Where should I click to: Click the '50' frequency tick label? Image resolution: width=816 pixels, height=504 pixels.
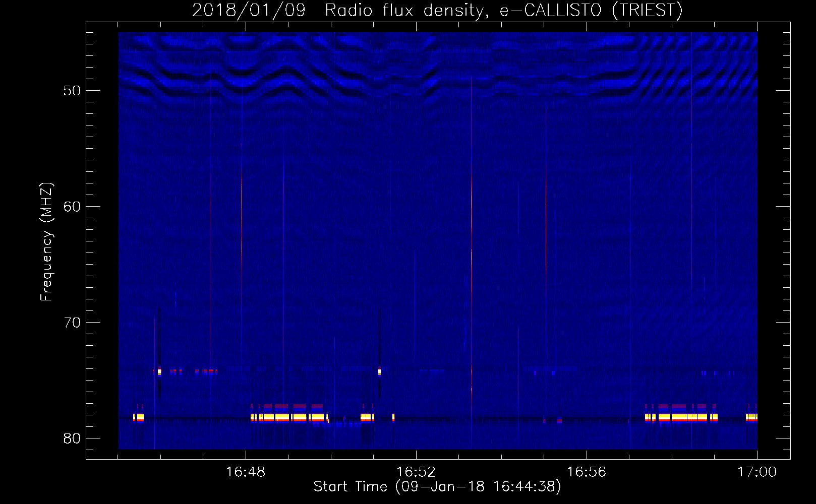[72, 91]
